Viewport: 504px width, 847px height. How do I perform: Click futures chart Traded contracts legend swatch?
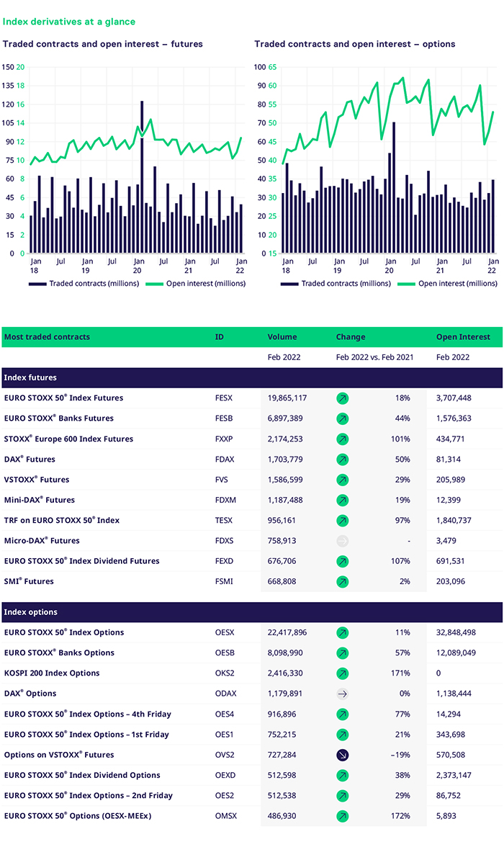coord(37,284)
